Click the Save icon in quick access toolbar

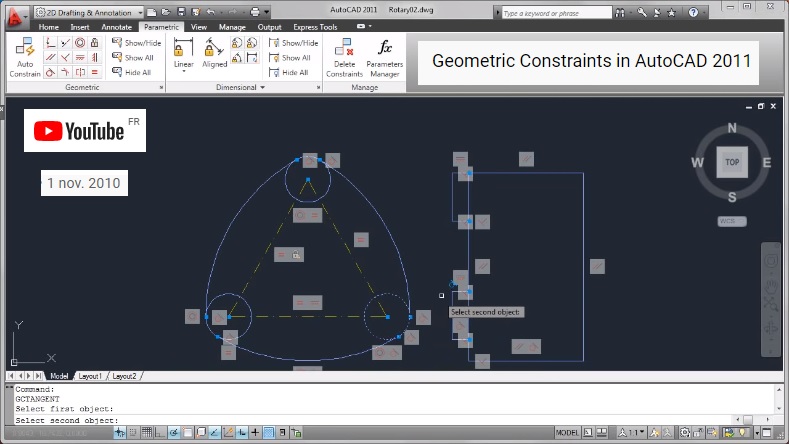click(x=181, y=12)
